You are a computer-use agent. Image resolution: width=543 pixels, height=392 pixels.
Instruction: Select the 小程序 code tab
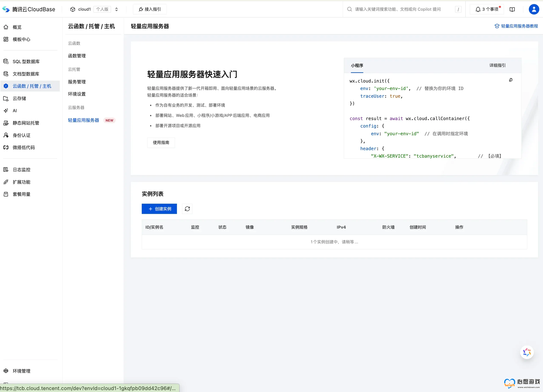pos(357,65)
